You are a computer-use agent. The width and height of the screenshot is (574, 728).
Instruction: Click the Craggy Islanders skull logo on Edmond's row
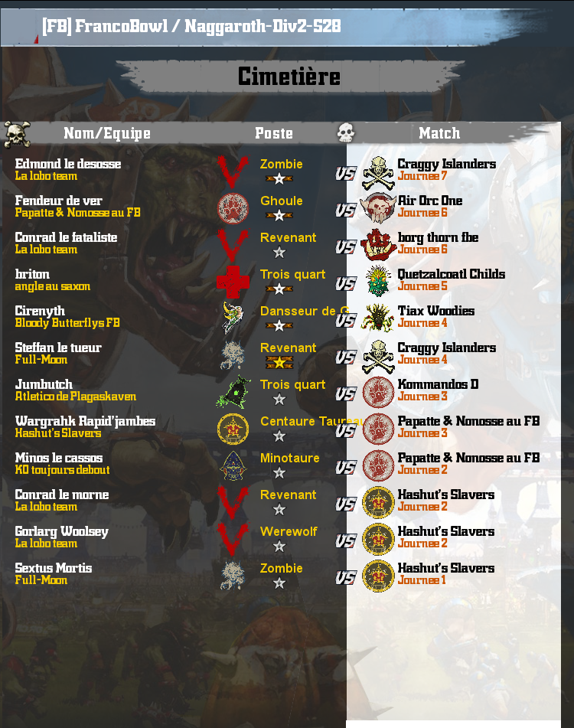click(378, 173)
